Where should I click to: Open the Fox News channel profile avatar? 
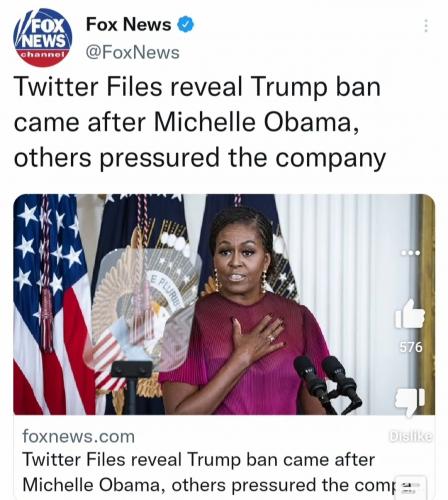pyautogui.click(x=43, y=38)
